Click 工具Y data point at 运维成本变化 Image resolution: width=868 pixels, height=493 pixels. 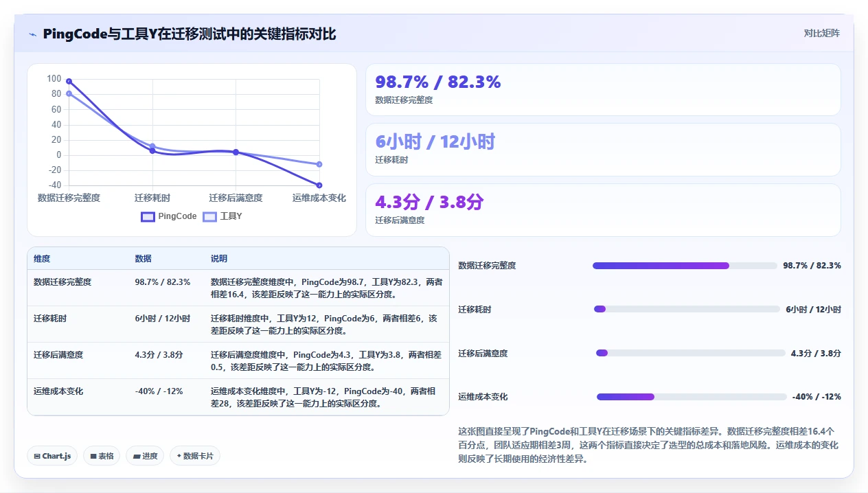point(319,164)
